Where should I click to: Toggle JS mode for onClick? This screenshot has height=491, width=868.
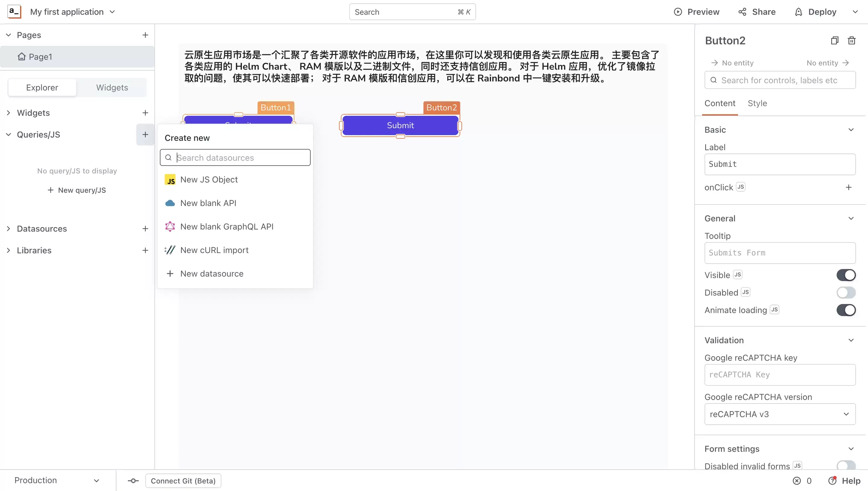740,187
